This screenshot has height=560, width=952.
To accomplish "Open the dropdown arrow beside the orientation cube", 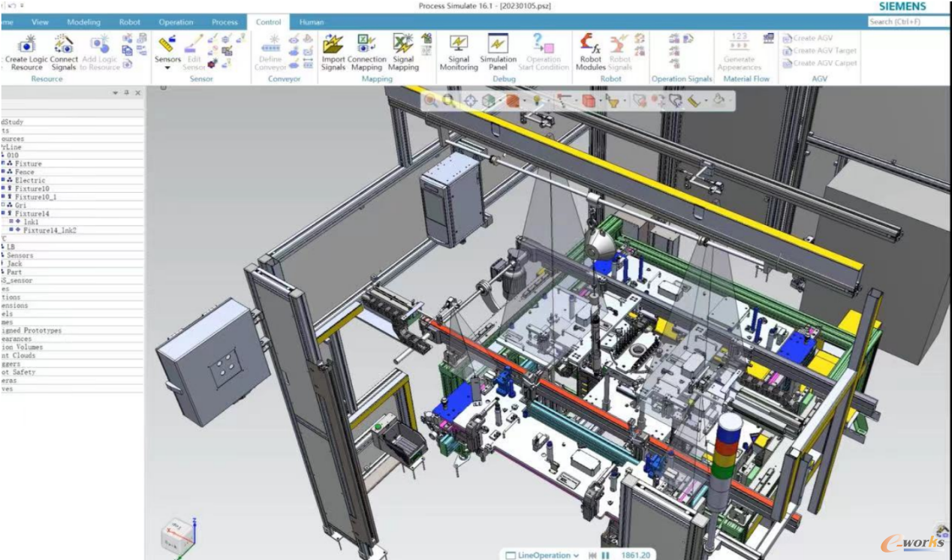I will pos(499,101).
